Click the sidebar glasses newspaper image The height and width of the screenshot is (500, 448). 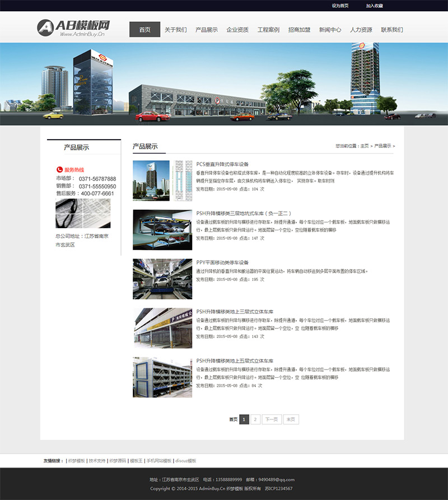(83, 214)
